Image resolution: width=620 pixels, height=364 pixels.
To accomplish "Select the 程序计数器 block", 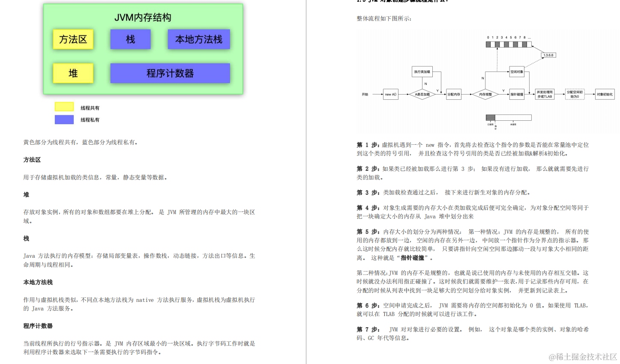I will pos(170,73).
